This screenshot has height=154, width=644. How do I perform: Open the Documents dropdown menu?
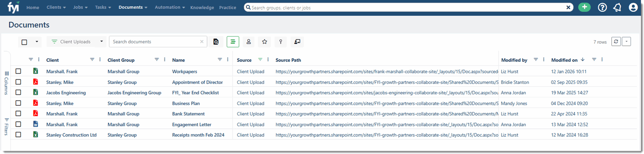click(133, 8)
